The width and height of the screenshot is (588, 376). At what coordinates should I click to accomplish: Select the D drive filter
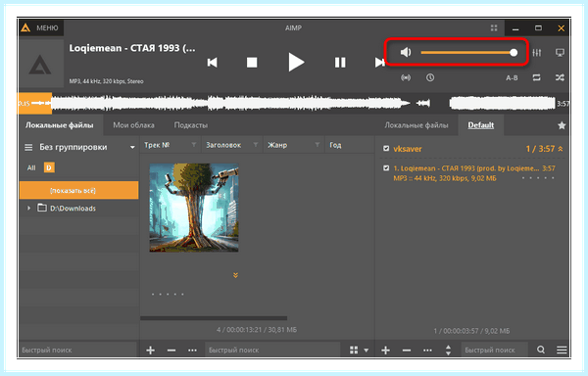coord(49,167)
